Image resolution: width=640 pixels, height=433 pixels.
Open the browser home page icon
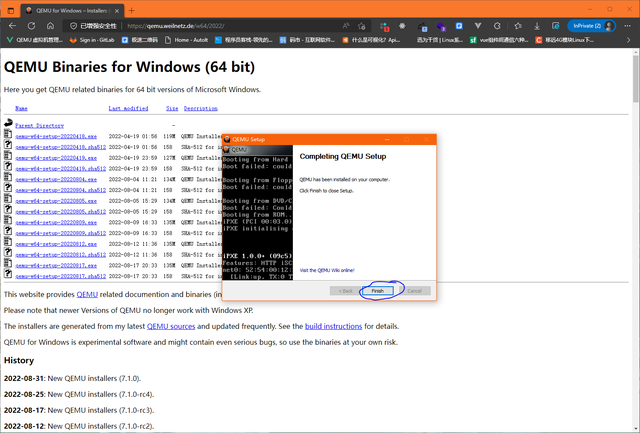[50, 26]
